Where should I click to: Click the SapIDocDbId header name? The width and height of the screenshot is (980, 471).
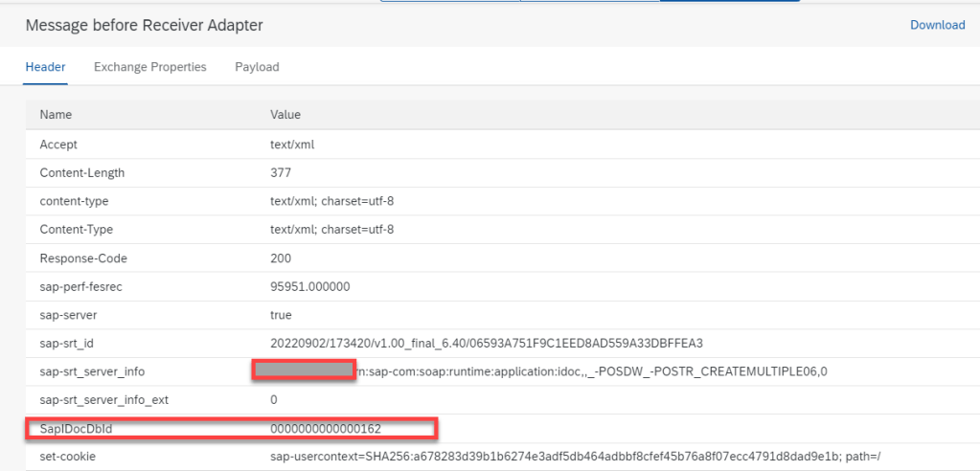click(x=76, y=429)
